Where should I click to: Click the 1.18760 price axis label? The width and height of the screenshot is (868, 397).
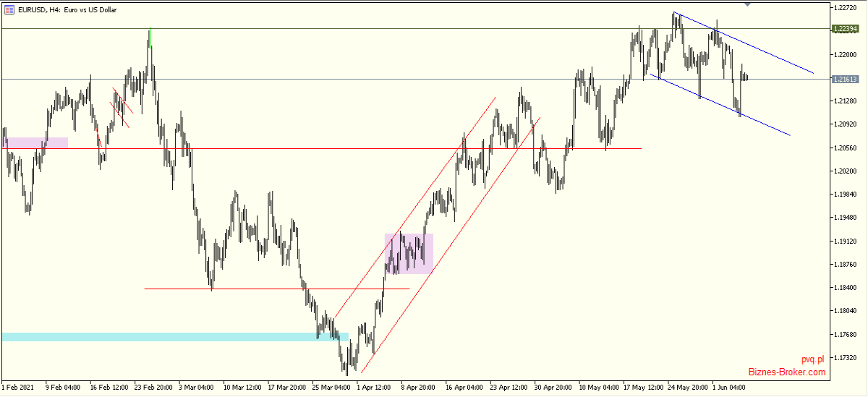[846, 265]
